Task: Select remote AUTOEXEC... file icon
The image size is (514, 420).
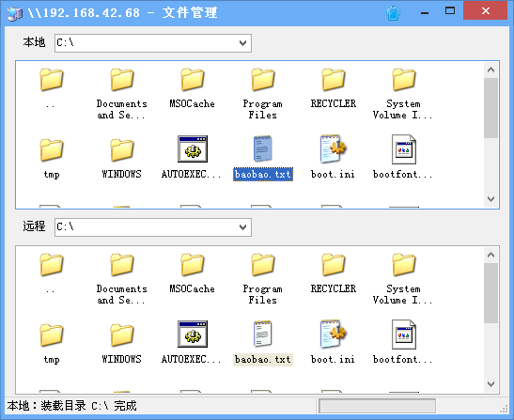Action: 193,334
